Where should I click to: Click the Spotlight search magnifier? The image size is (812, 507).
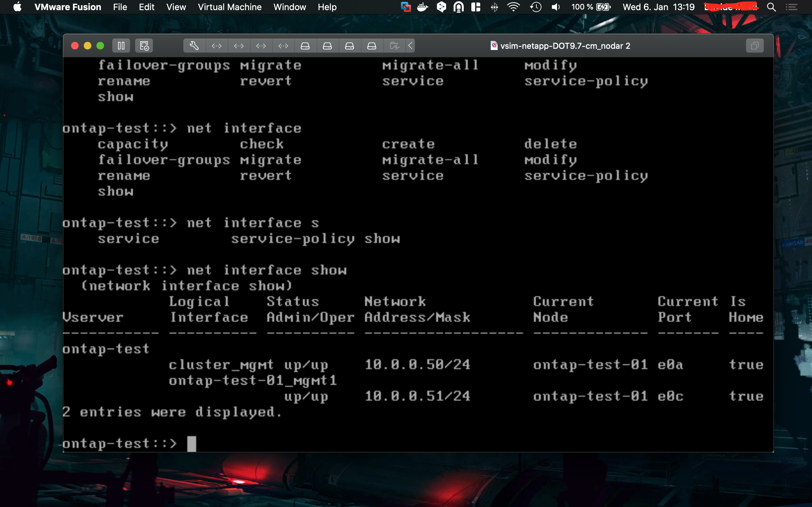[x=771, y=7]
